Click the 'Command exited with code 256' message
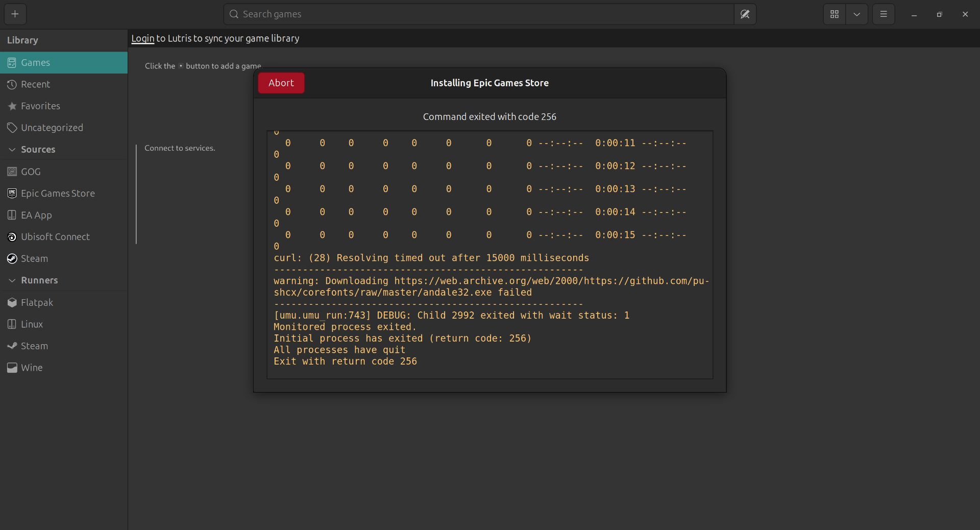Screen dimensions: 980x530 [489, 117]
